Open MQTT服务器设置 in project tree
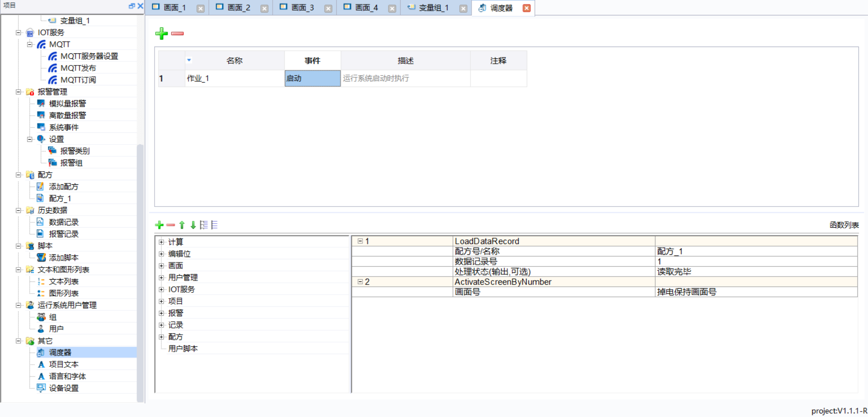This screenshot has width=868, height=417. [x=89, y=56]
